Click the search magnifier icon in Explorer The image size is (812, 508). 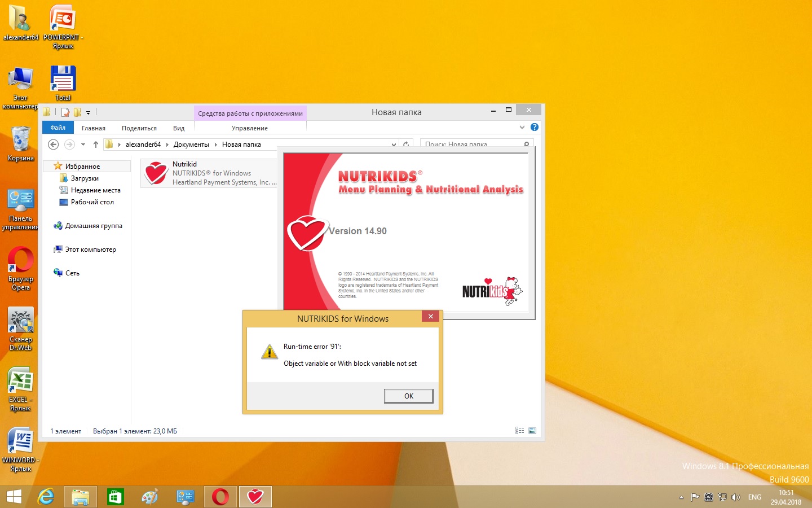[527, 144]
